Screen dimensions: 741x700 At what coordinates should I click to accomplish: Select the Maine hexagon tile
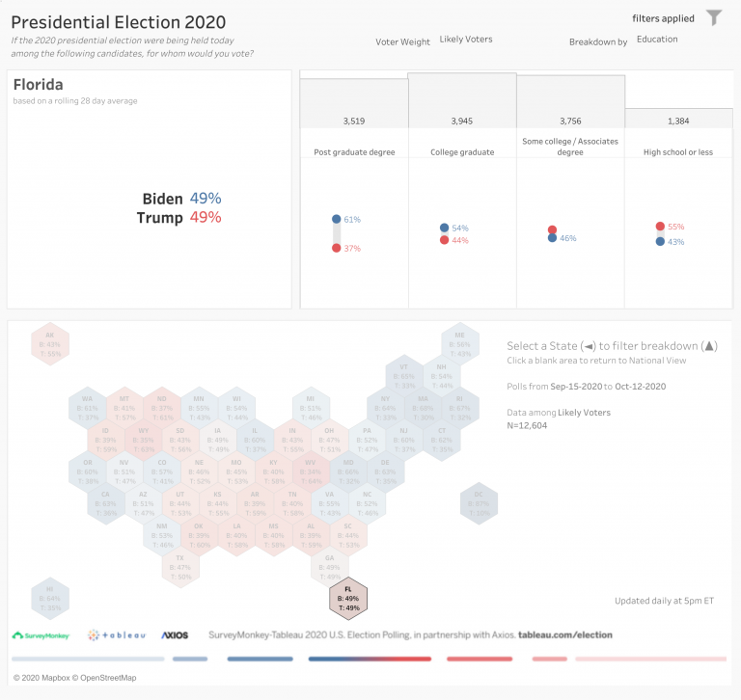[x=460, y=344]
